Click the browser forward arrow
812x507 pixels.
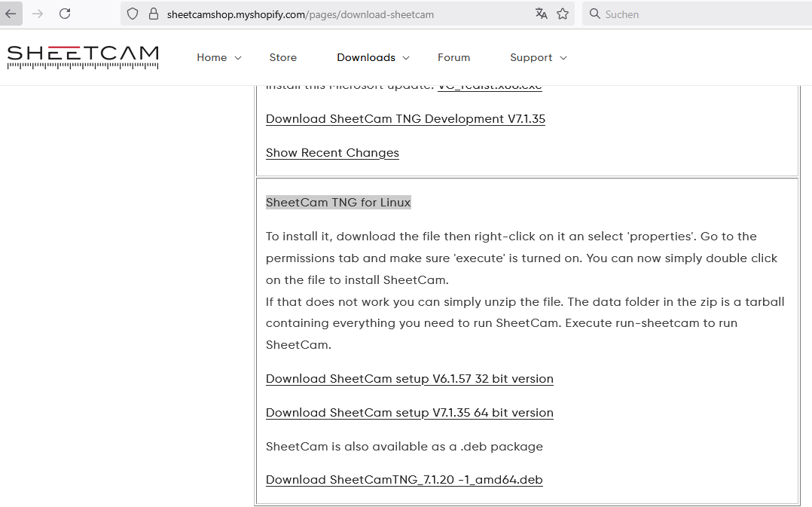point(38,14)
